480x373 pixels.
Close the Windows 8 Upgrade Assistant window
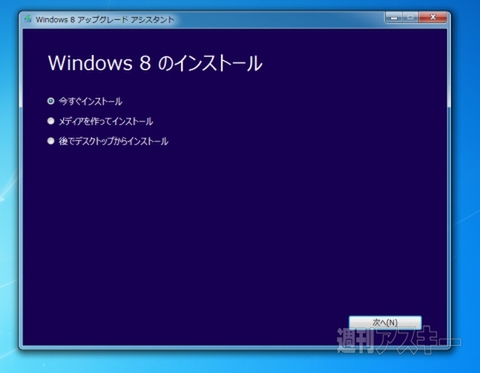[433, 17]
